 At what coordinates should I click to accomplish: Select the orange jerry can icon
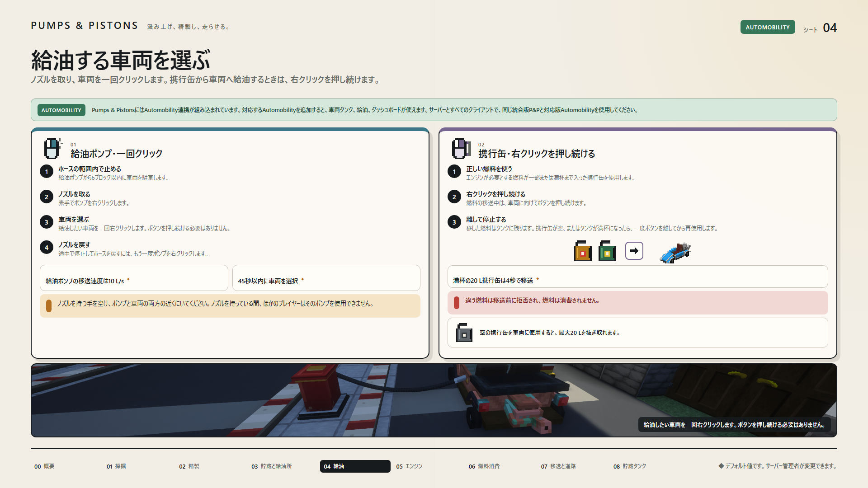tap(583, 251)
